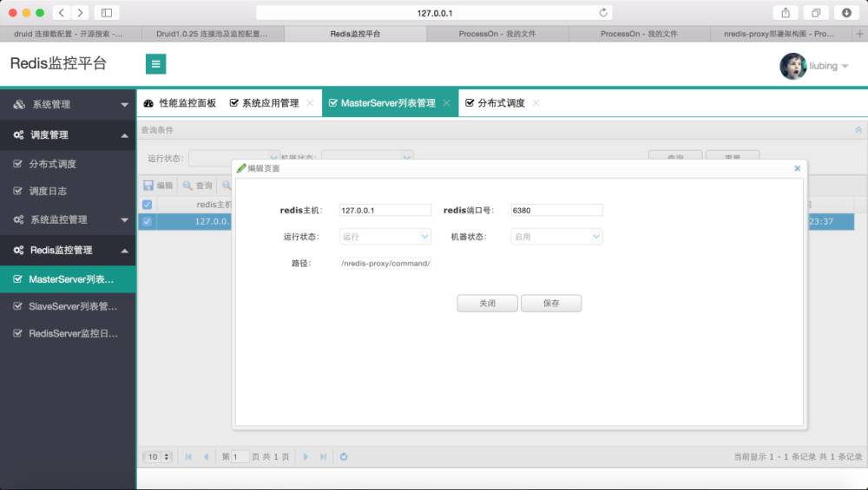This screenshot has width=868, height=490.
Task: Go to previous page of the grid
Action: [206, 457]
